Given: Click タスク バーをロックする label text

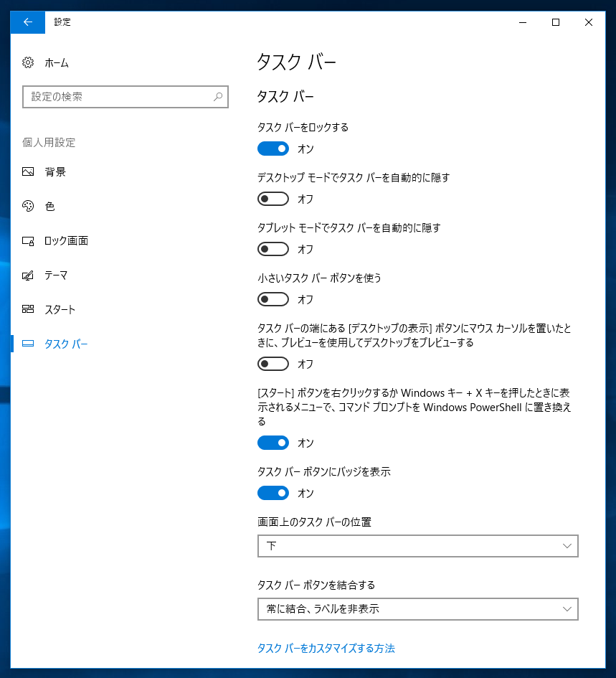Looking at the screenshot, I should (x=303, y=127).
